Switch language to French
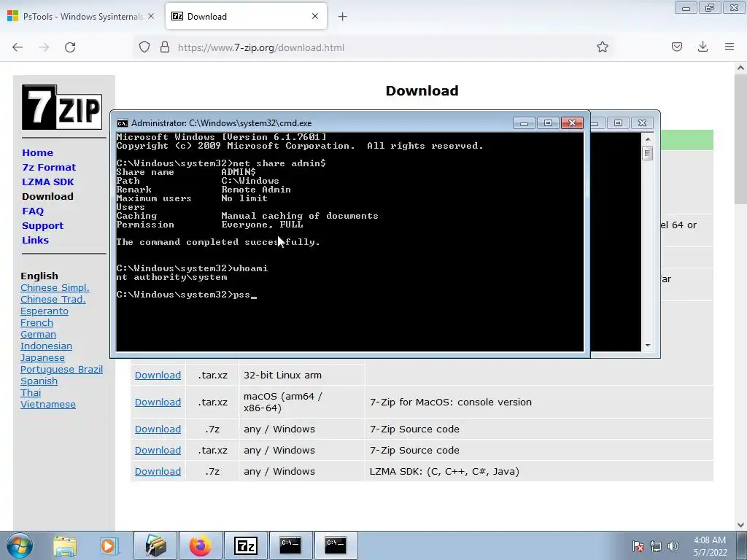This screenshot has height=560, width=747. (x=36, y=323)
